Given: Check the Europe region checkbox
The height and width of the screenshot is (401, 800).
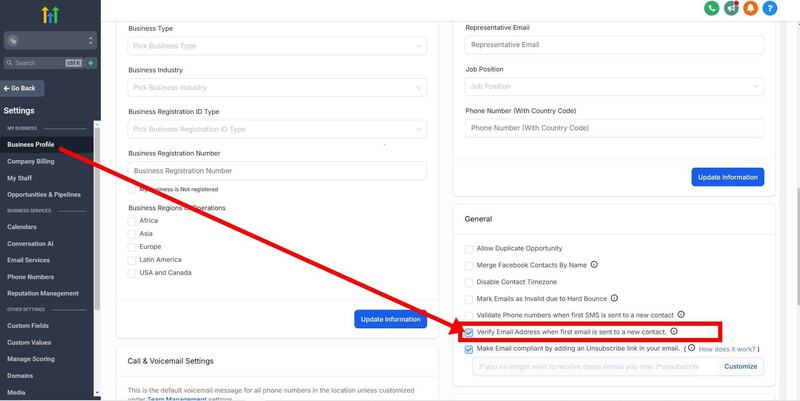Looking at the screenshot, I should (132, 247).
